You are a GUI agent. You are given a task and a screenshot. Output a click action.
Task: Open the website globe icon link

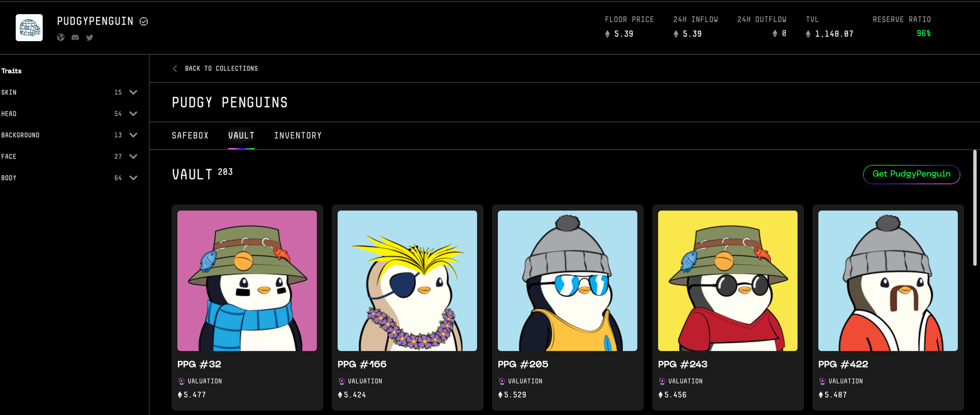[61, 37]
